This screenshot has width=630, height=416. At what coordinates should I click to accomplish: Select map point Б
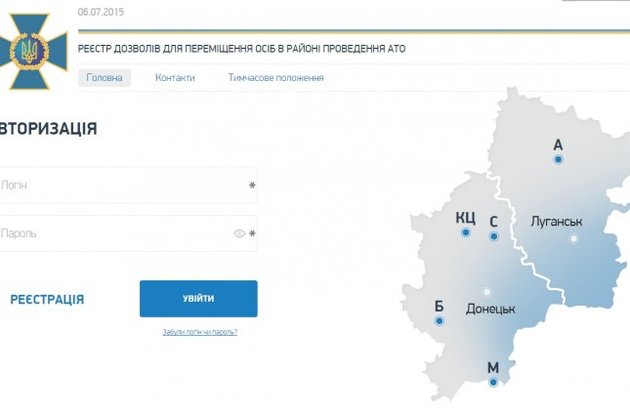[x=439, y=321]
